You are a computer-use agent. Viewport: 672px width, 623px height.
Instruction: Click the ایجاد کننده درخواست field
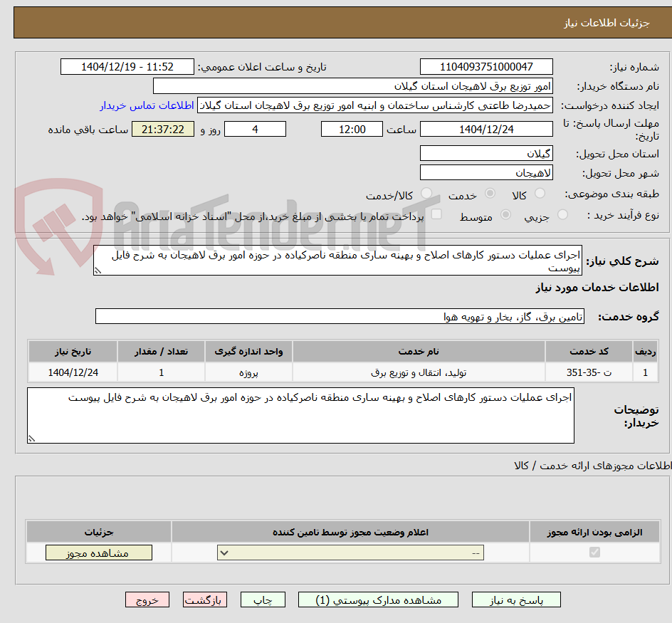pos(375,105)
